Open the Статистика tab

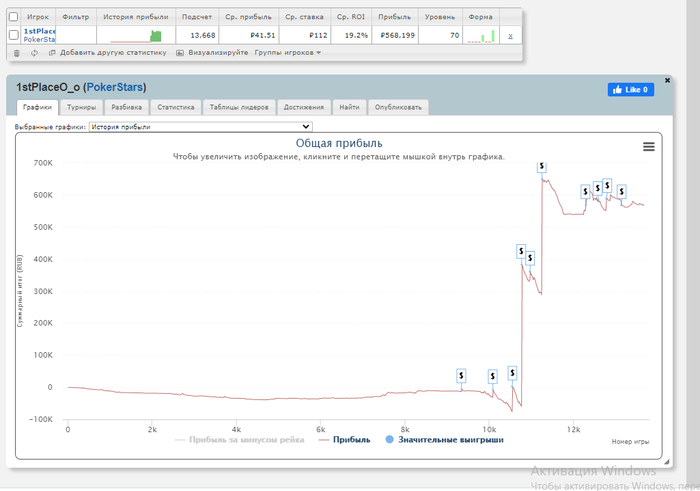click(175, 106)
